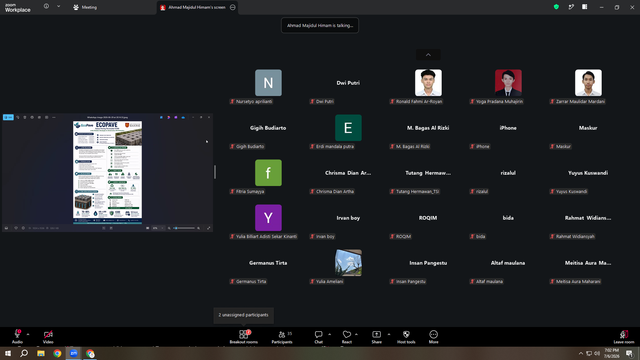Open the meeting information icon
Screen dimensions: 640x360
pos(46,7)
